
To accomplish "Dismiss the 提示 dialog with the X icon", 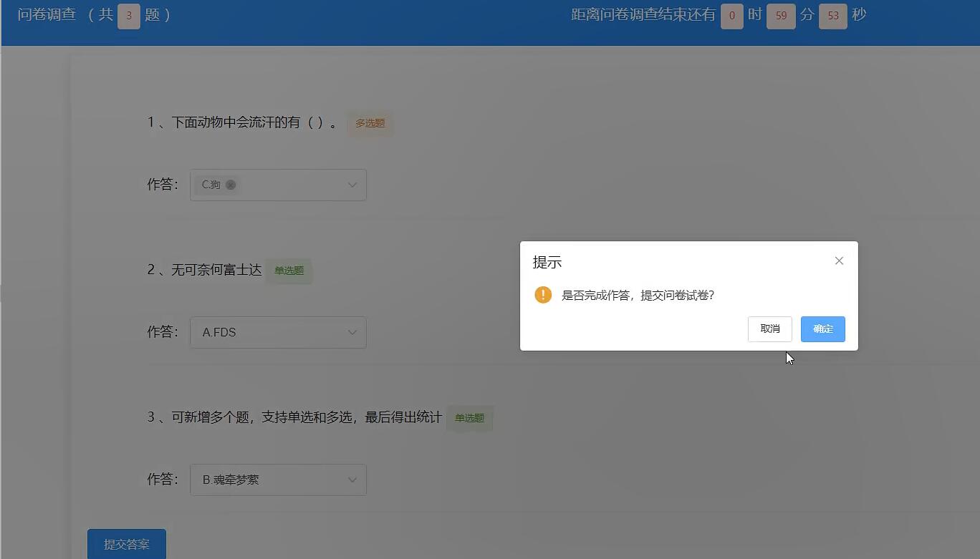I will tap(838, 261).
